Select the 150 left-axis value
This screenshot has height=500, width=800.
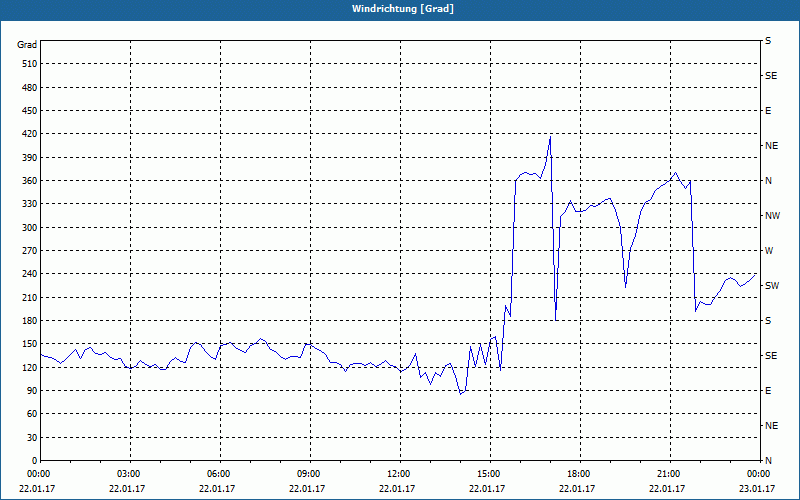(30, 344)
